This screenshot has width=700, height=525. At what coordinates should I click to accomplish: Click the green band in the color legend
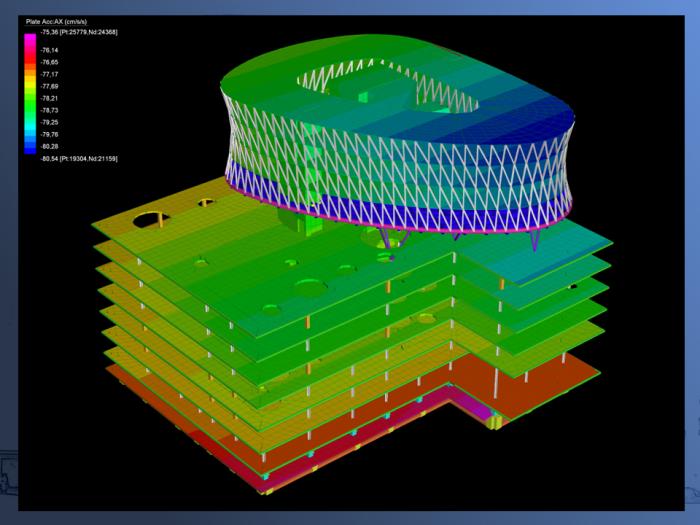[x=31, y=105]
